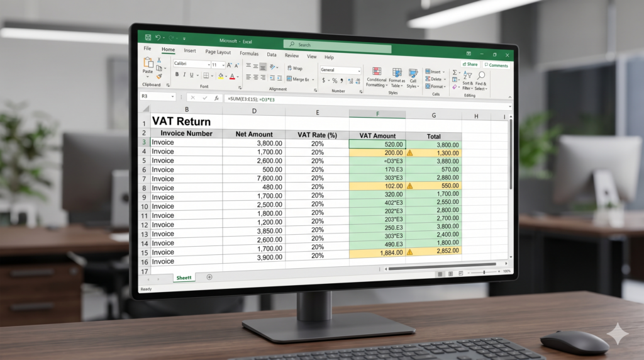This screenshot has width=644, height=360.
Task: Open Conditional Formatting menu
Action: (377, 77)
